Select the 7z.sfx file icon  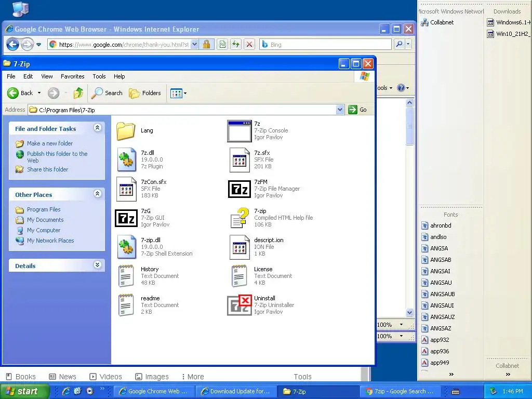click(240, 159)
